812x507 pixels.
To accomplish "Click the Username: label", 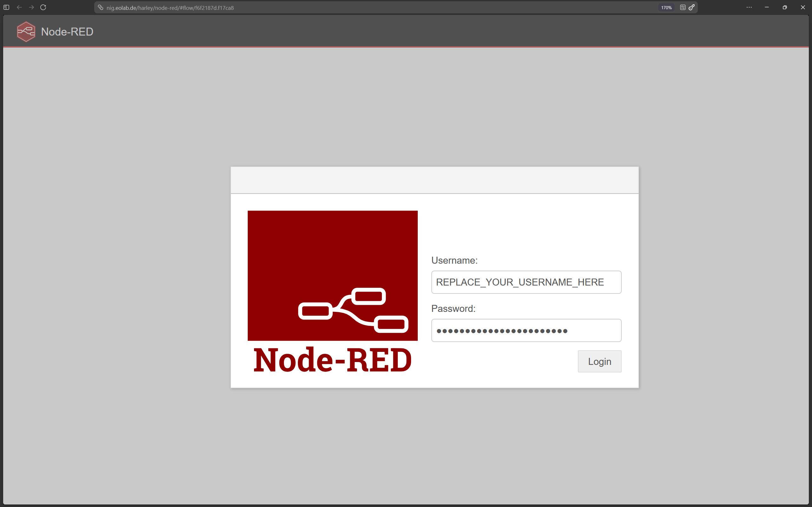I will (x=455, y=260).
